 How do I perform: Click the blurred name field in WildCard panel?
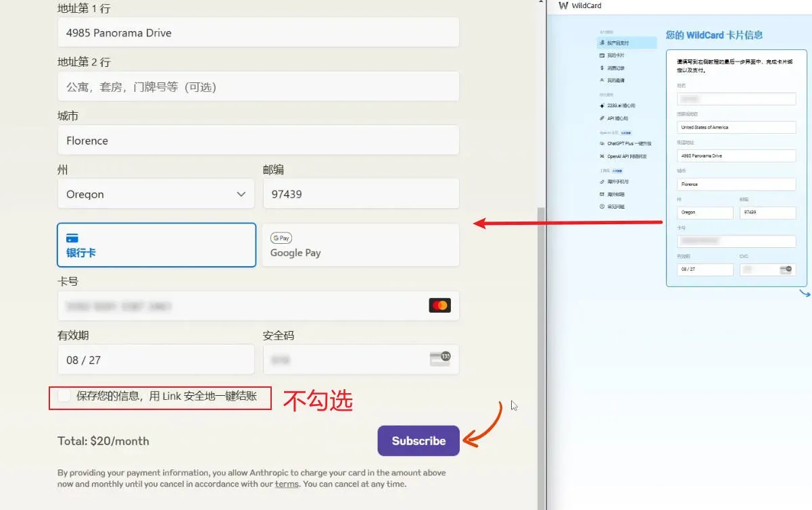click(736, 99)
